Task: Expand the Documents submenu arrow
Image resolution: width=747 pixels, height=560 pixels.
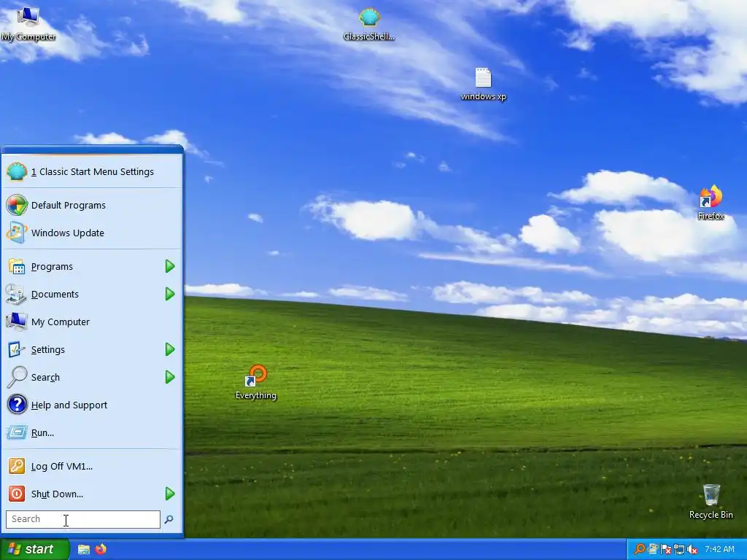Action: 170,295
